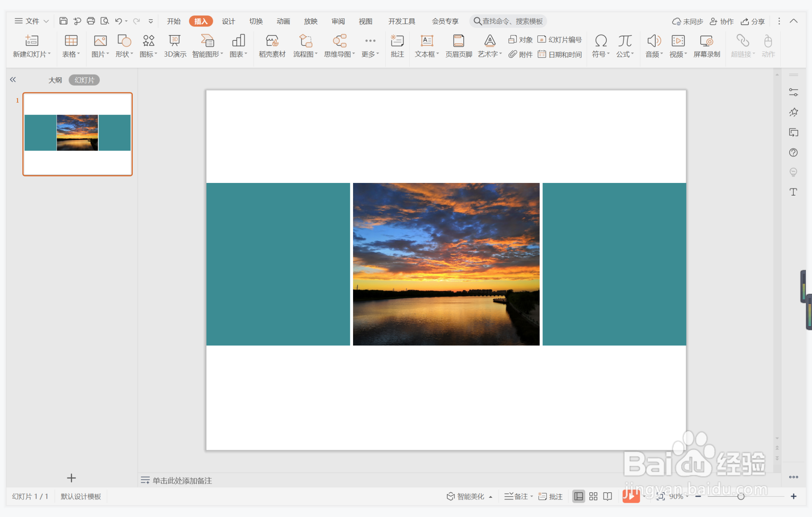The image size is (812, 517).
Task: Toggle the 备注 notes pane
Action: tap(518, 496)
